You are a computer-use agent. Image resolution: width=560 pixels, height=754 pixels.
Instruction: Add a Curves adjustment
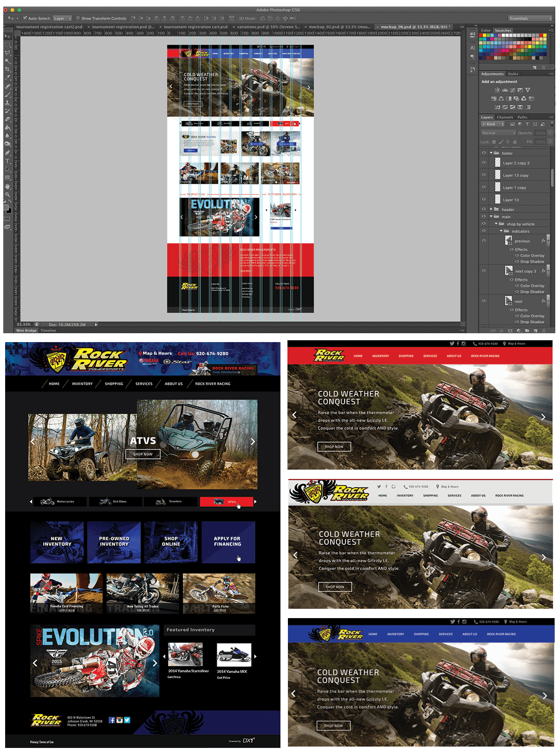pos(513,90)
